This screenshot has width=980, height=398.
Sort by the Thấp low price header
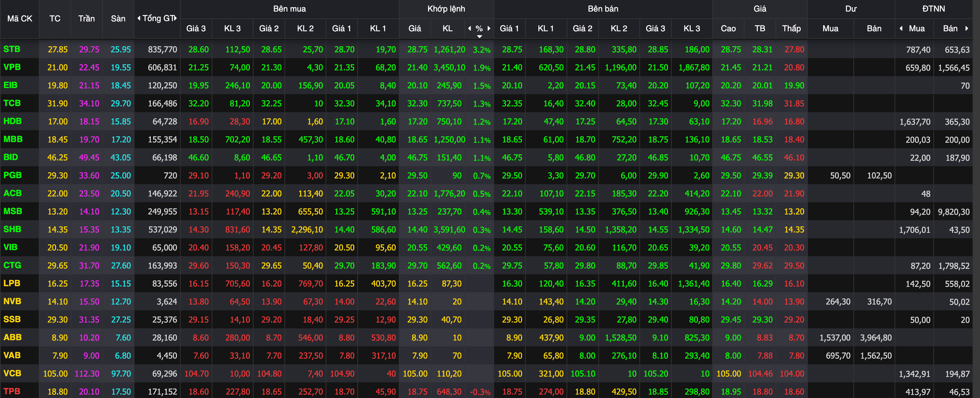pyautogui.click(x=791, y=29)
